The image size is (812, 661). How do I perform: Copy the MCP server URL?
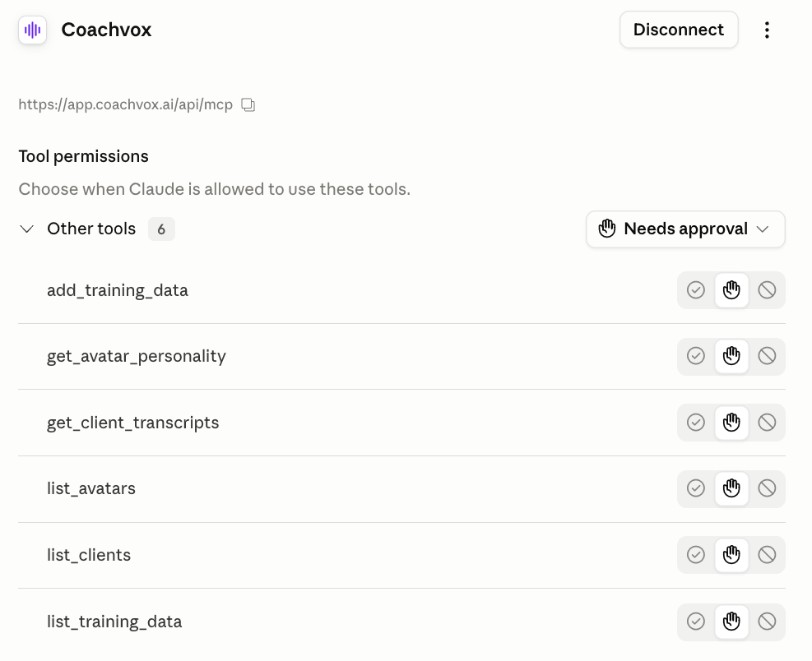tap(248, 105)
